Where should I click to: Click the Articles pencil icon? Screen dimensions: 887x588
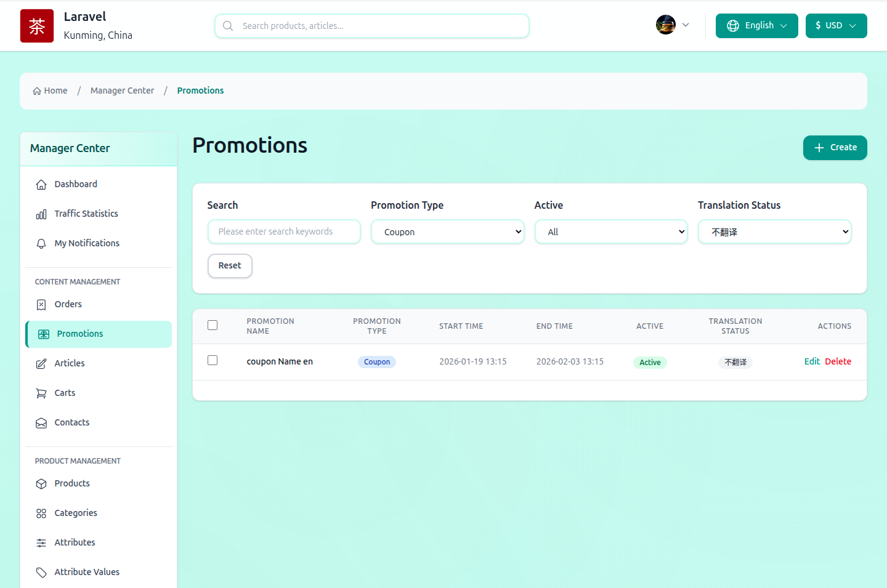click(x=41, y=364)
